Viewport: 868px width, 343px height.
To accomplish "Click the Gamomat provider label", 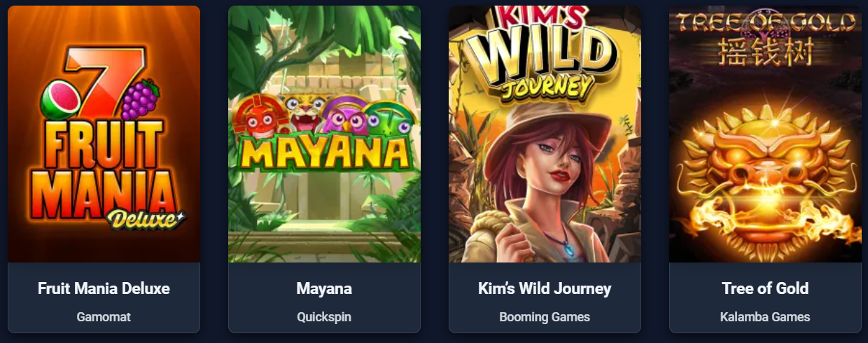I will (x=104, y=317).
